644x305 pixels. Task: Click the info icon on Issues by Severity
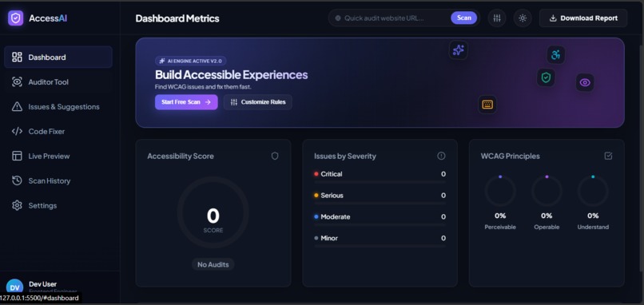[x=441, y=156]
